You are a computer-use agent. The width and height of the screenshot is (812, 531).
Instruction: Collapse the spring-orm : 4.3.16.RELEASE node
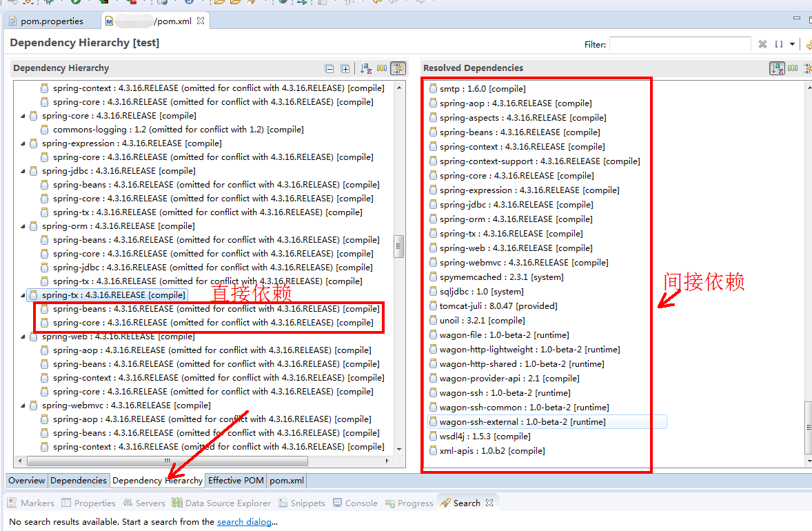pyautogui.click(x=23, y=226)
